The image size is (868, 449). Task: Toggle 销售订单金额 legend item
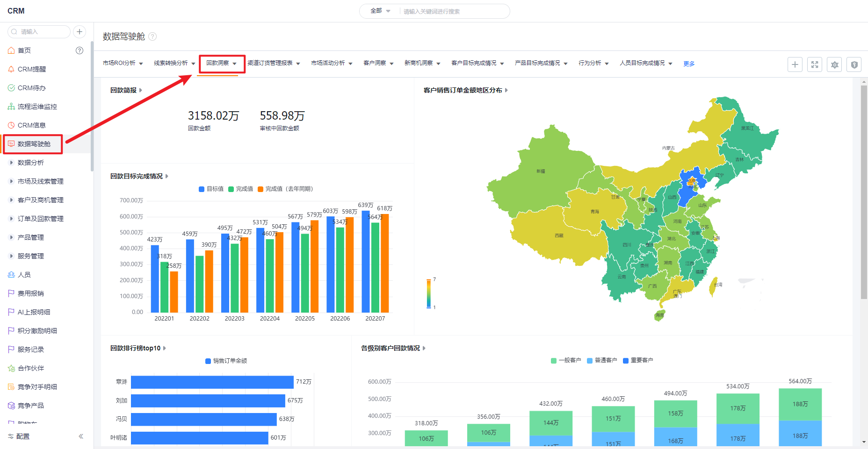click(x=226, y=361)
